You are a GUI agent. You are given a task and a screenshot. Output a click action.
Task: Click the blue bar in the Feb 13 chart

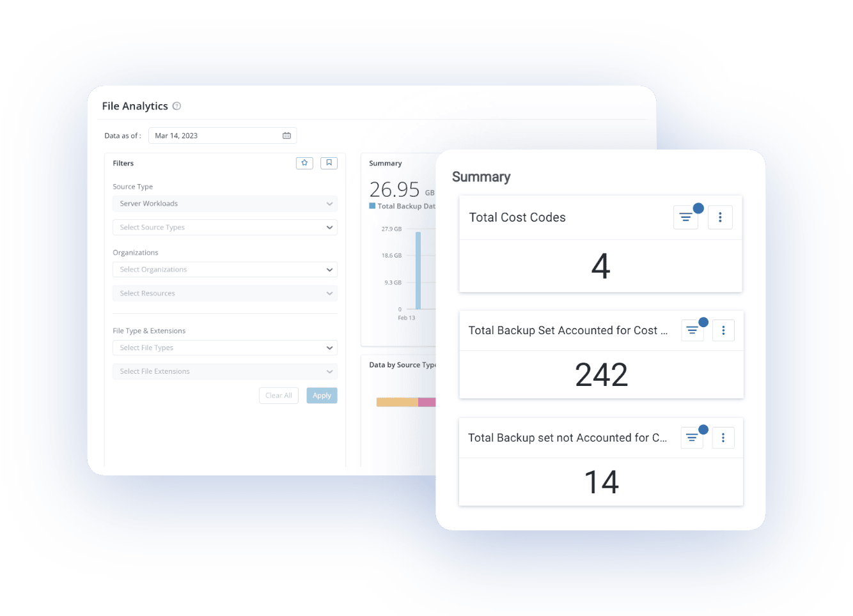pyautogui.click(x=418, y=270)
